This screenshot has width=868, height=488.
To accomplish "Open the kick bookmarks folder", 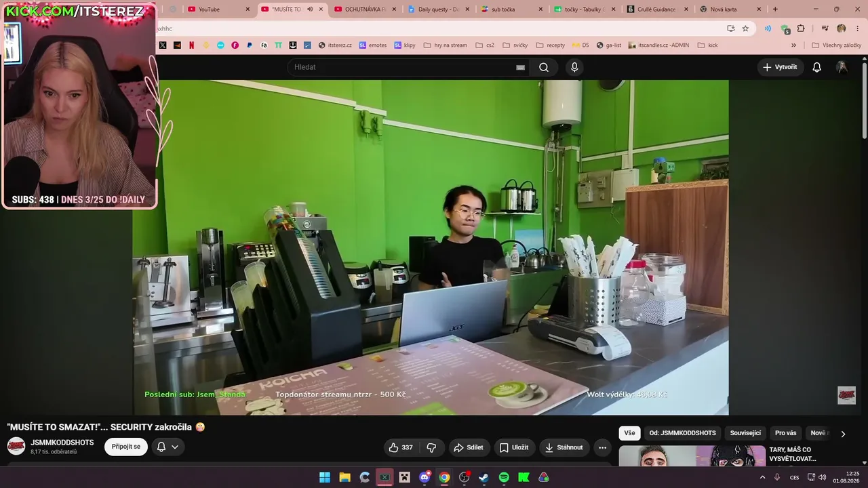I will pos(707,45).
